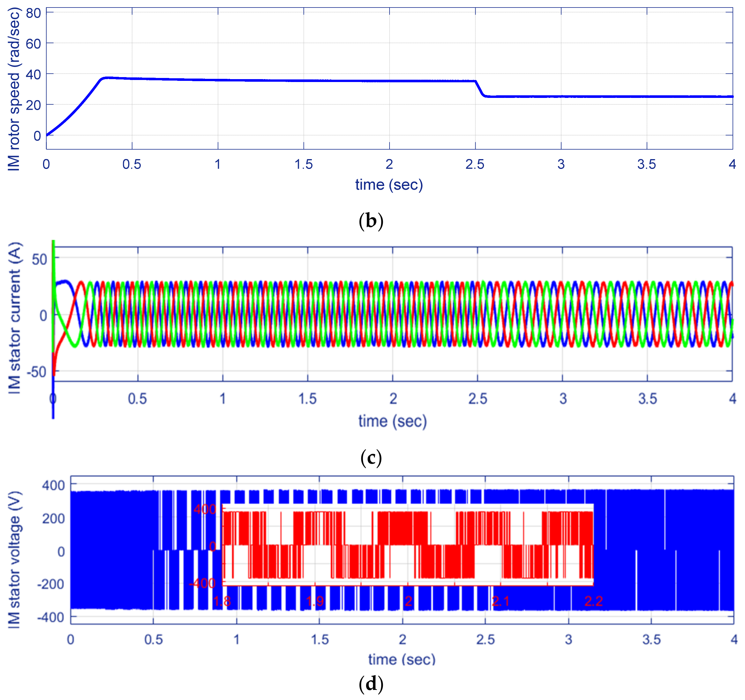This screenshot has width=745, height=700.
Task: Click the -400 tick on voltage axis
Action: pos(51,617)
